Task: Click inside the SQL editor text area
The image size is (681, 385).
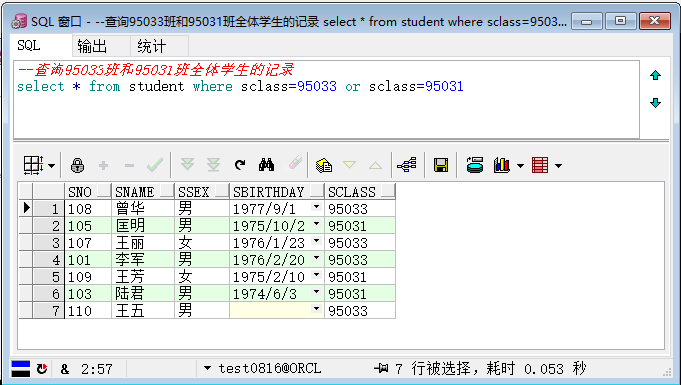Action: [x=327, y=100]
